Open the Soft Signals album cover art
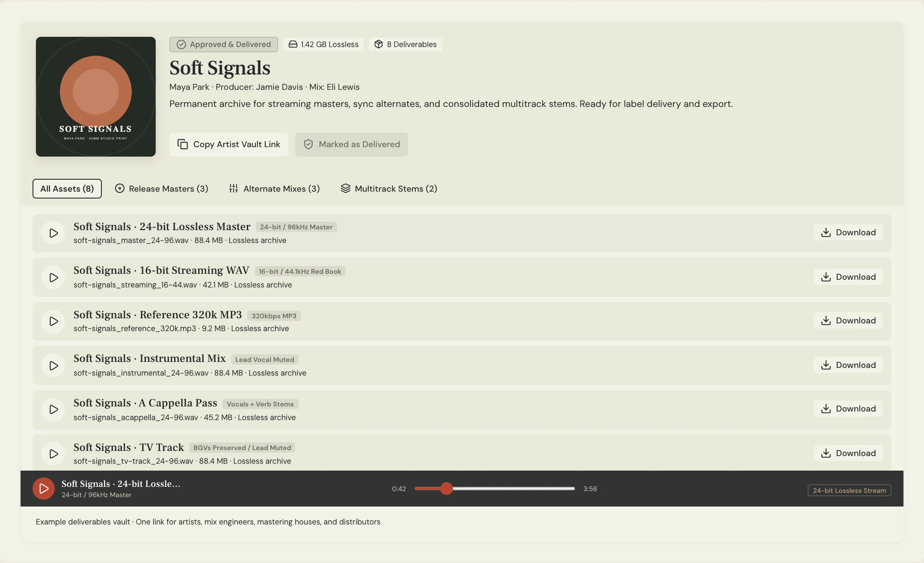924x563 pixels. click(x=96, y=97)
